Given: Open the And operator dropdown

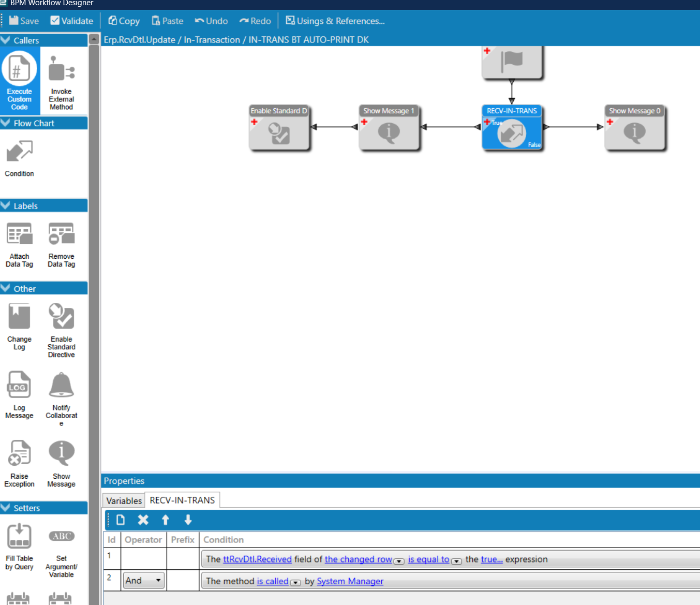Looking at the screenshot, I should click(144, 580).
